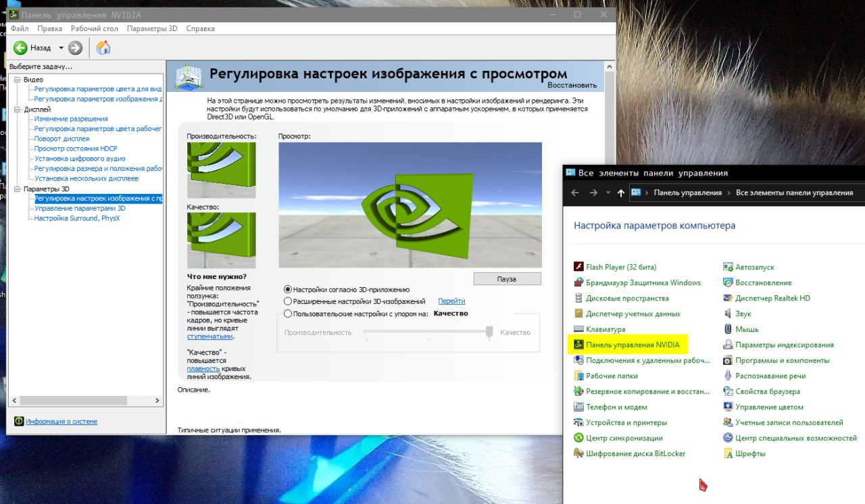Viewport: 865px width, 504px height.
Task: Select Пользовательские настройки с упором radio
Action: (x=288, y=313)
